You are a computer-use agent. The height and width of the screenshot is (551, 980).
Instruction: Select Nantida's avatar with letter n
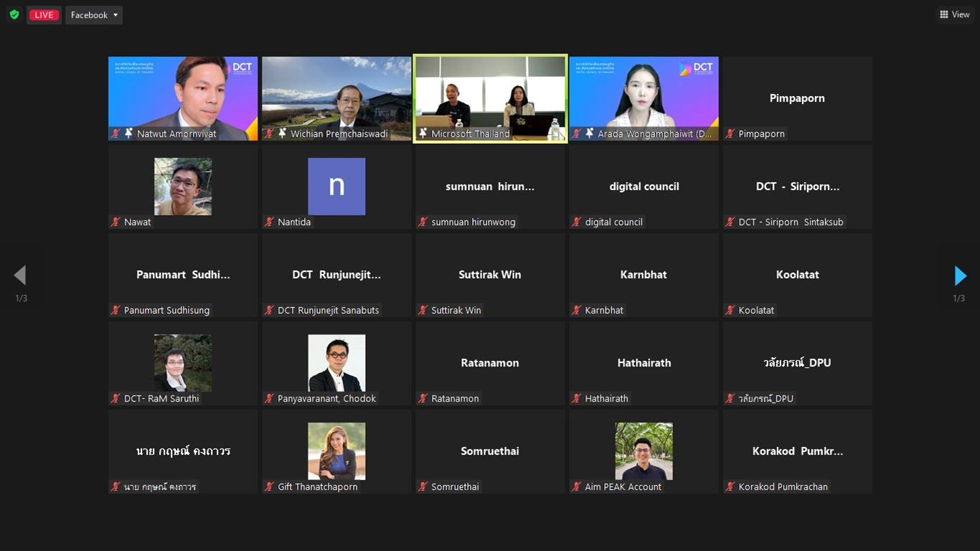coord(336,187)
